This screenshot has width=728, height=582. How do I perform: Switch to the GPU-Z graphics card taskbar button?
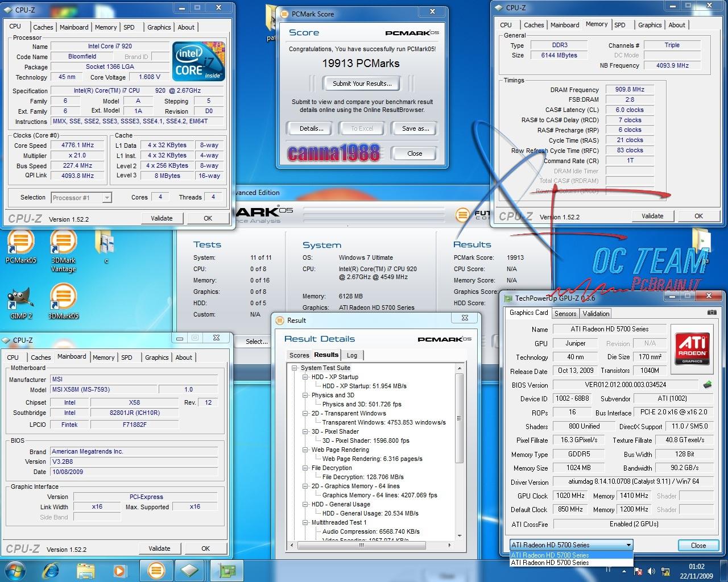[x=227, y=570]
